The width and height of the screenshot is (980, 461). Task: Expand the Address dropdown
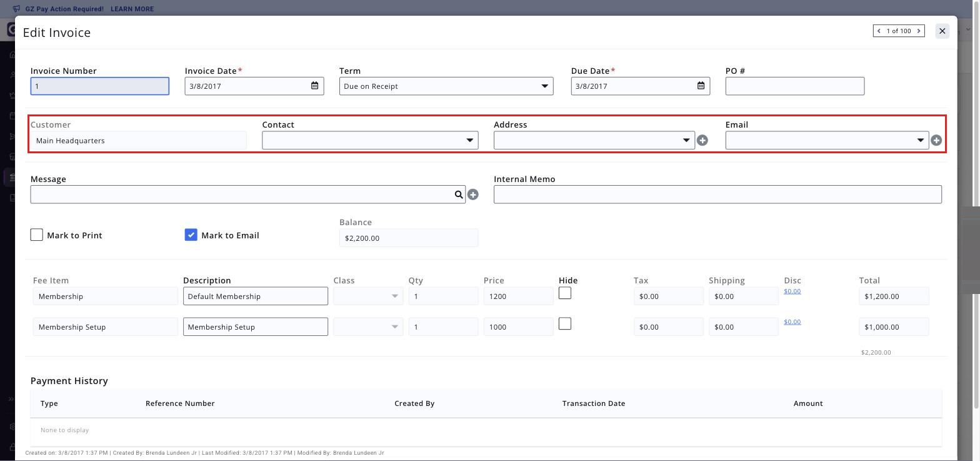coord(594,140)
